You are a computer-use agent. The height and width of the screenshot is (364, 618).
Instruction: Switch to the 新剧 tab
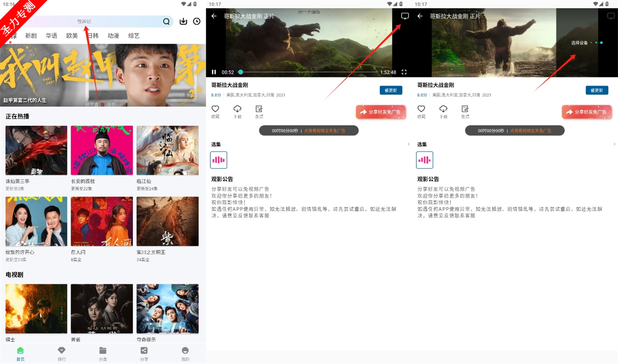tap(31, 36)
